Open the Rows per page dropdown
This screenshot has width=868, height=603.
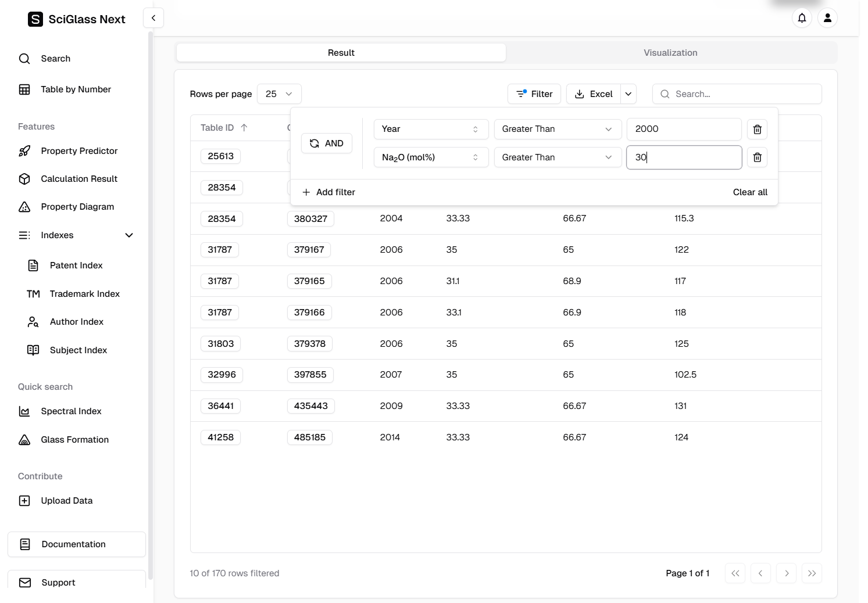[x=279, y=94]
